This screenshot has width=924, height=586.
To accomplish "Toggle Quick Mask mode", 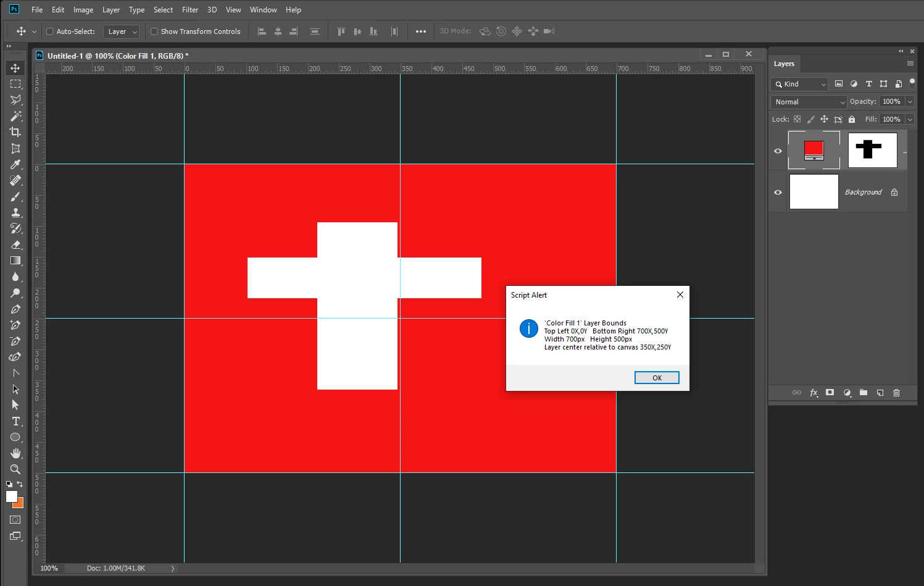I will tap(15, 520).
